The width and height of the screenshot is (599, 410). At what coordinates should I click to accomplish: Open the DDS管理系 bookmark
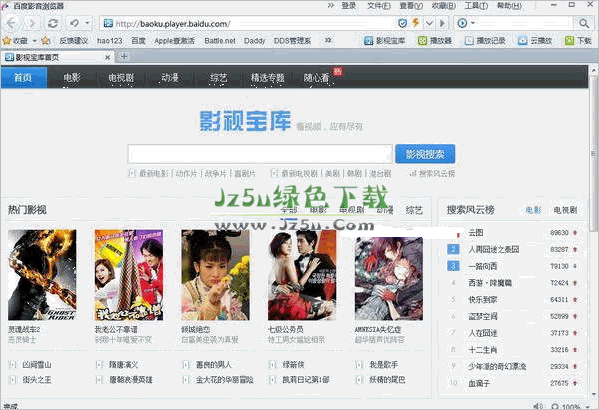(x=292, y=41)
